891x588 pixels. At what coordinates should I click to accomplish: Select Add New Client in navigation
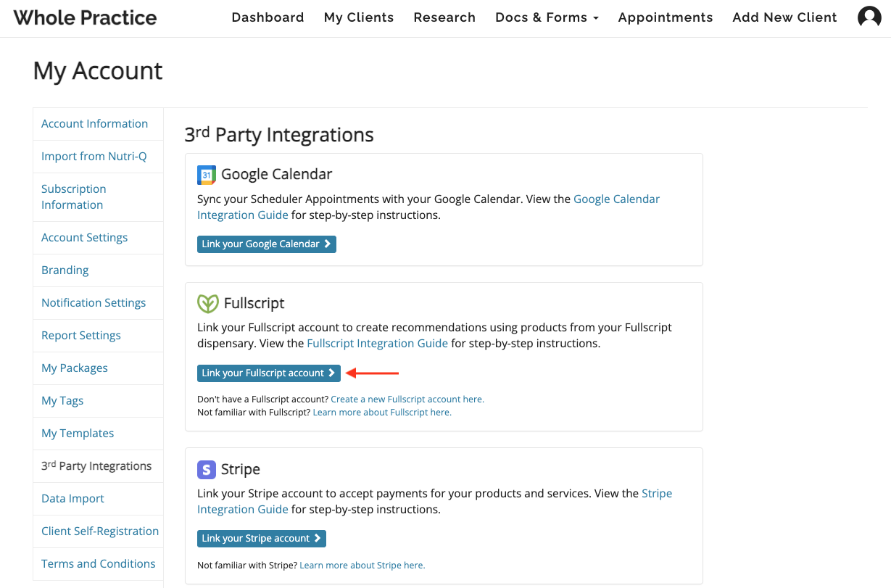point(784,17)
